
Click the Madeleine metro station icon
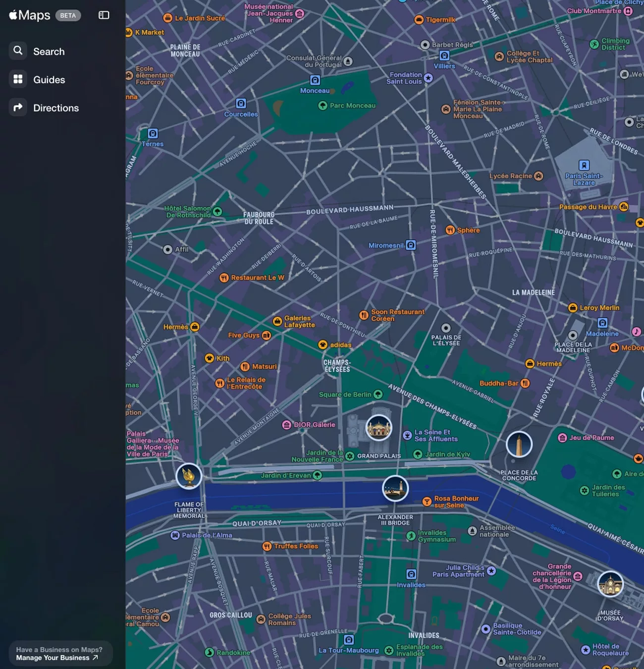tap(602, 323)
